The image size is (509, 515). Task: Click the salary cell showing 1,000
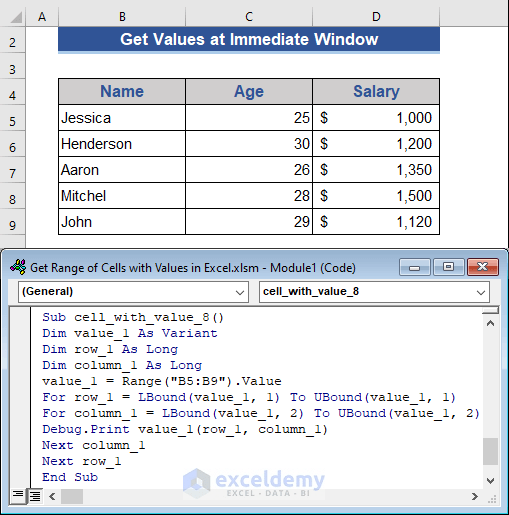pyautogui.click(x=376, y=118)
